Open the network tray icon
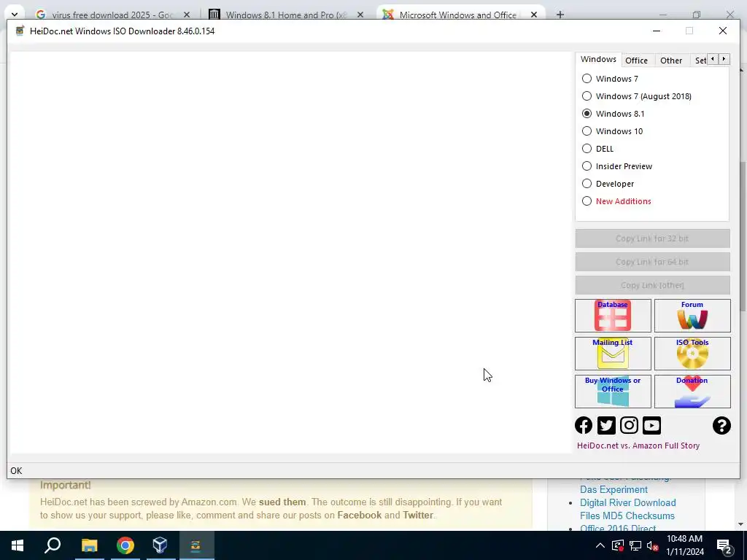 [635, 545]
